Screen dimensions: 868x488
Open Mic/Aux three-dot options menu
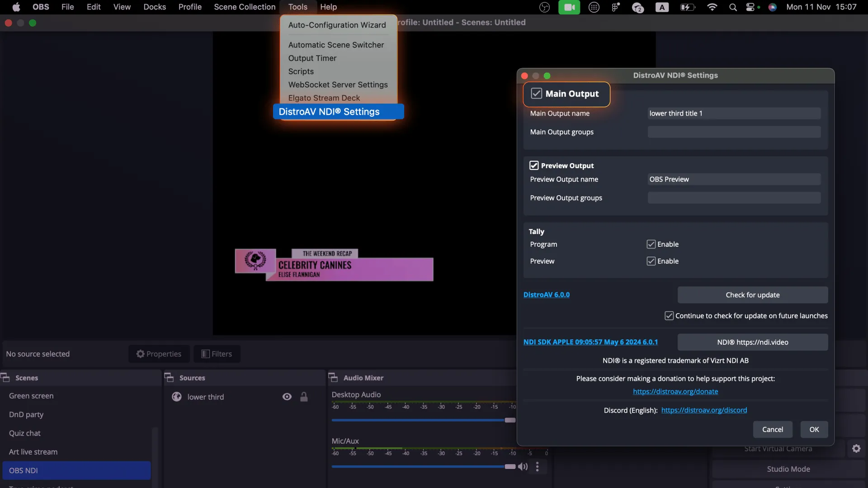(537, 466)
